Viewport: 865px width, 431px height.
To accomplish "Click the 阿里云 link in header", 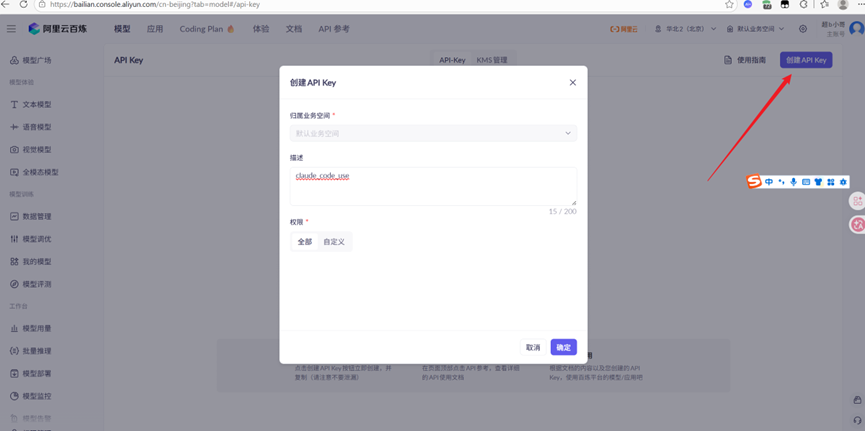I will pyautogui.click(x=623, y=29).
